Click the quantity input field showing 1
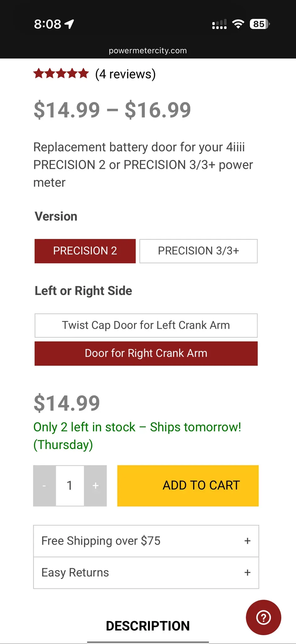 point(70,486)
